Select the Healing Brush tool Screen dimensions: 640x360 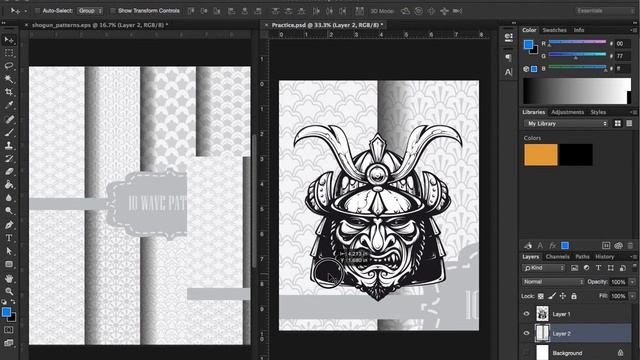tap(9, 119)
